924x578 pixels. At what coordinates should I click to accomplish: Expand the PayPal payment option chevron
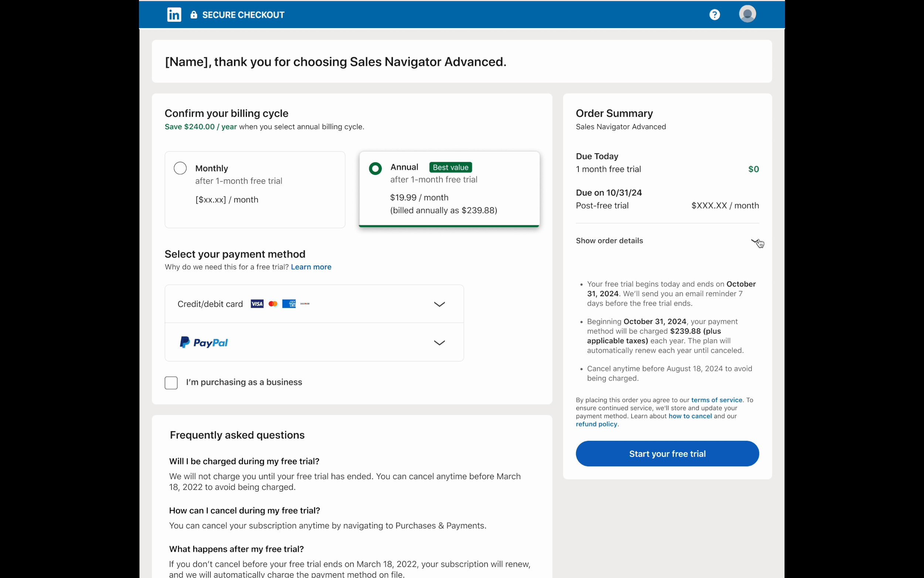point(439,342)
